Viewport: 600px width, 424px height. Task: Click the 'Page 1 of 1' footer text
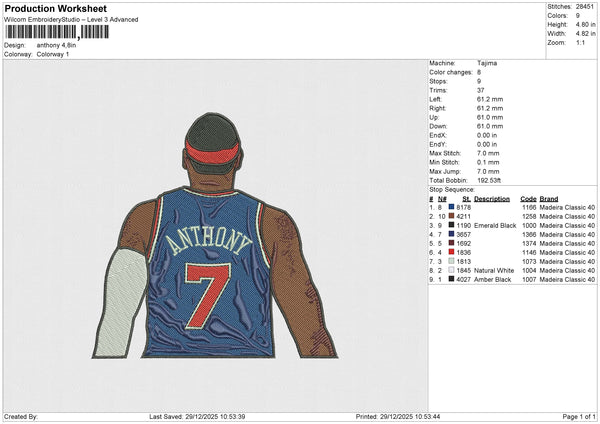pos(579,416)
